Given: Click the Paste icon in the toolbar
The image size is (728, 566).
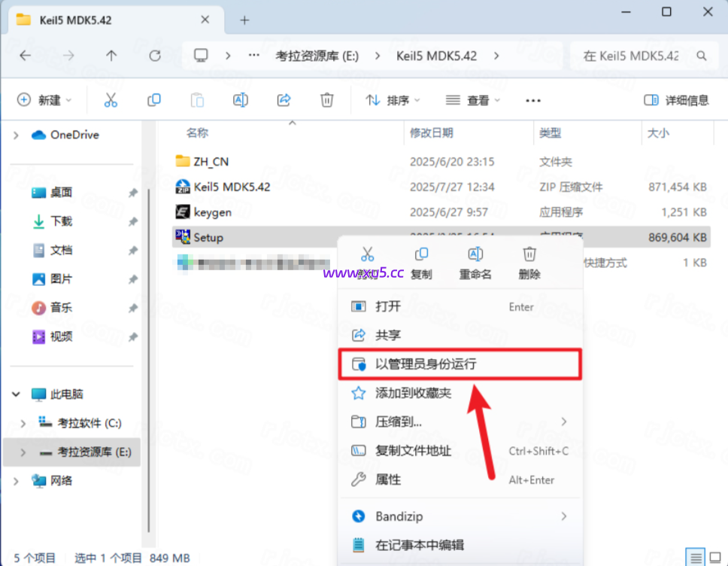Looking at the screenshot, I should pyautogui.click(x=197, y=99).
